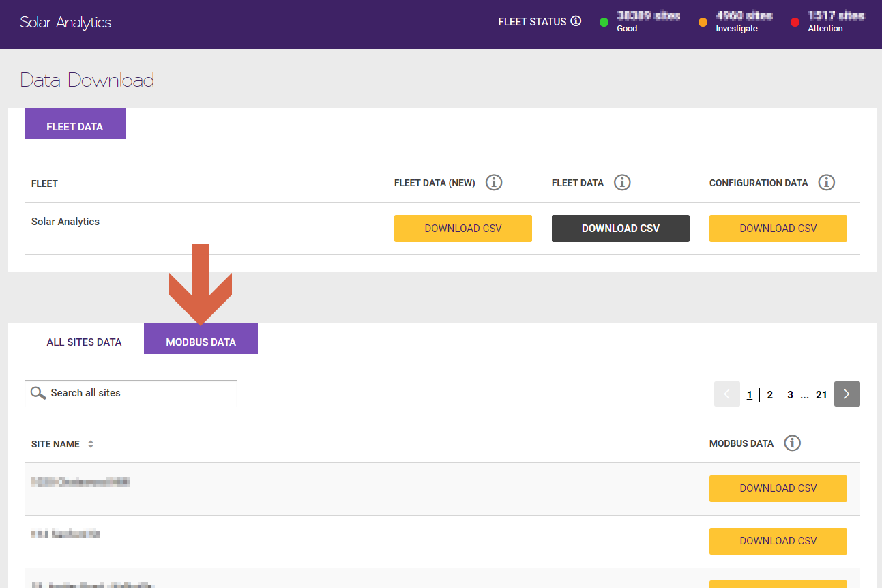This screenshot has width=882, height=588.
Task: Jump to page 2 of sites
Action: point(769,395)
